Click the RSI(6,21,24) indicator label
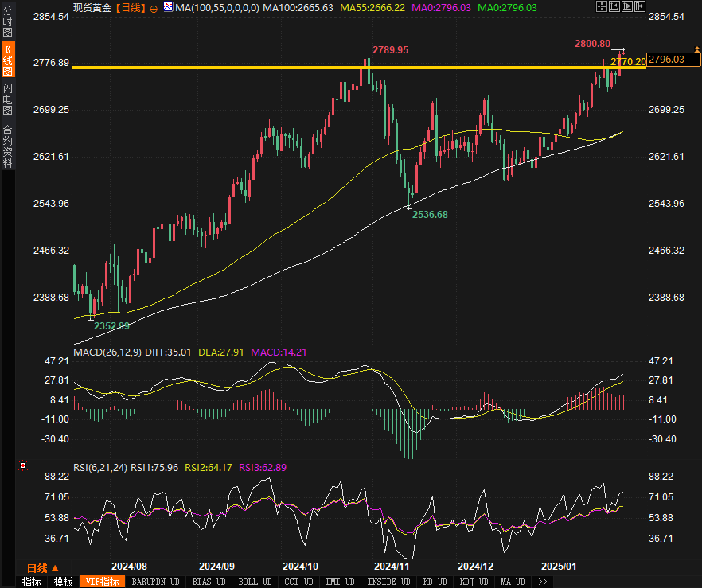This screenshot has width=702, height=588. (x=100, y=467)
